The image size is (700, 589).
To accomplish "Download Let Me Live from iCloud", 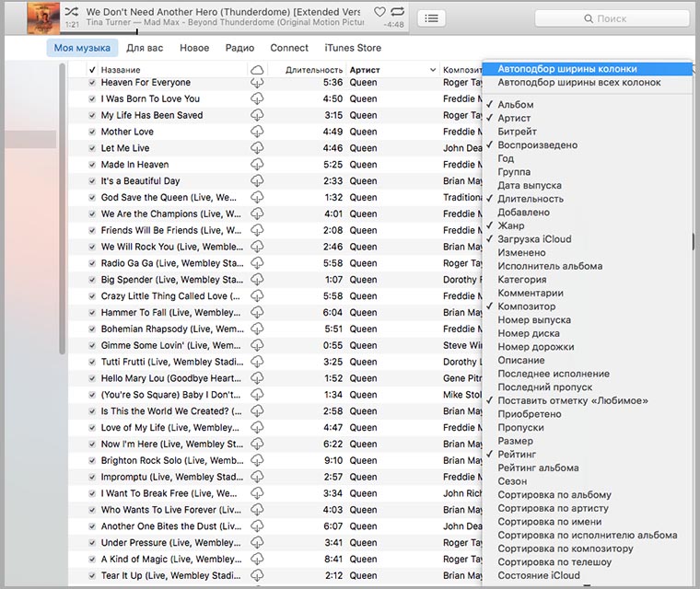I will (257, 148).
